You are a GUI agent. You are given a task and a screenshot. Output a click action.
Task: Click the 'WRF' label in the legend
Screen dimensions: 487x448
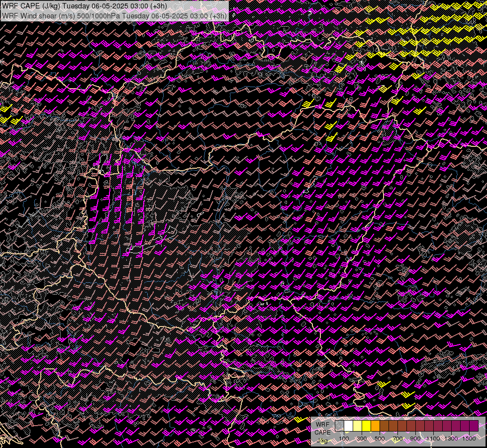(323, 425)
